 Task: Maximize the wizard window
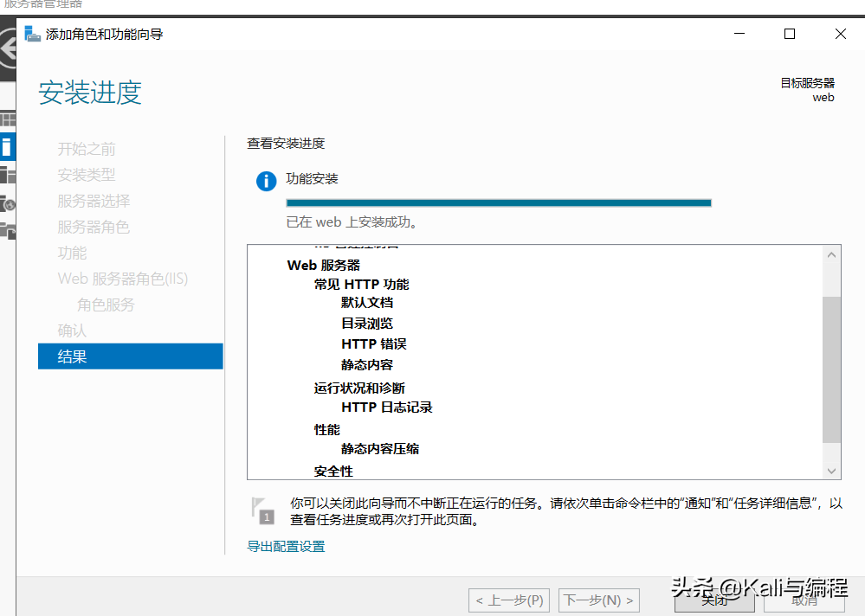pyautogui.click(x=790, y=34)
